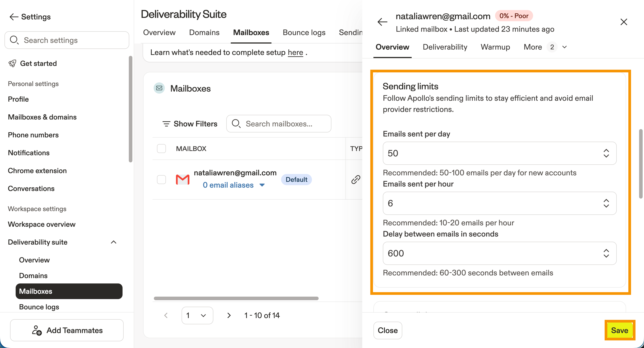644x348 pixels.
Task: Click the Search settings field
Action: click(x=67, y=40)
